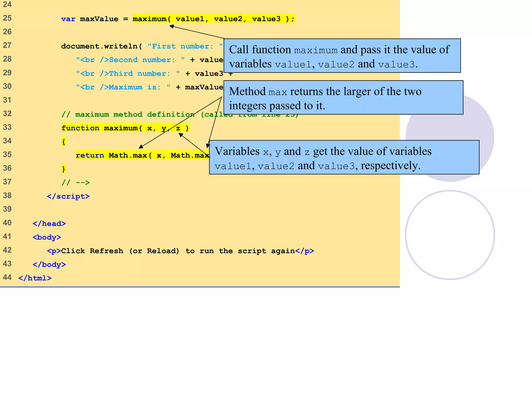Image resolution: width=532 pixels, height=399 pixels.
Task: Click the highlighted opening curly brace
Action: click(64, 142)
